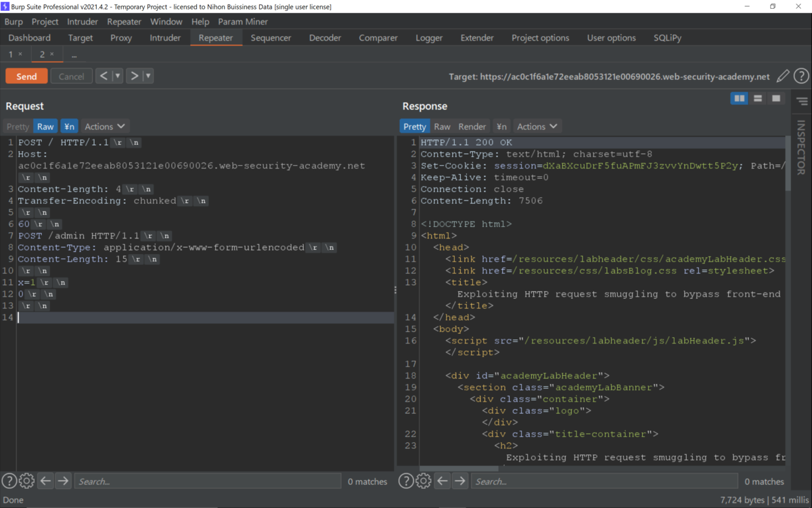Open the Request search help icon
Viewport: 812px width, 508px height.
[x=9, y=481]
